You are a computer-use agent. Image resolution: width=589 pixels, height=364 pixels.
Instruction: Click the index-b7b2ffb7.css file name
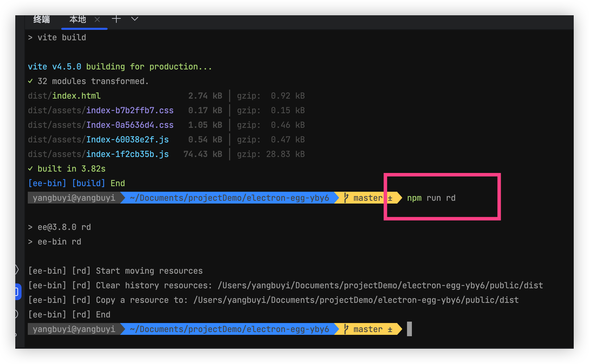(130, 110)
